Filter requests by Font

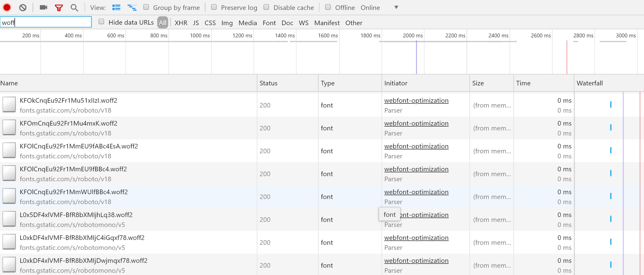[x=269, y=23]
